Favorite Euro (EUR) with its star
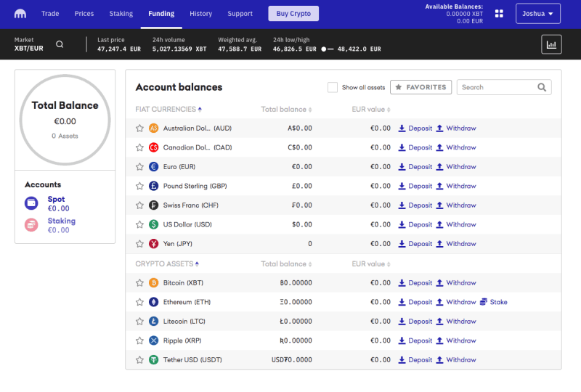The image size is (581, 392). point(139,167)
